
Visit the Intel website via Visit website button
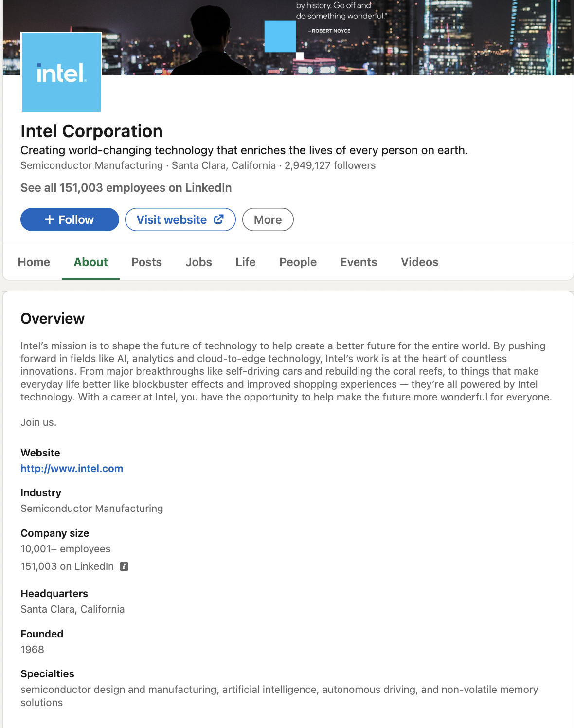(180, 219)
